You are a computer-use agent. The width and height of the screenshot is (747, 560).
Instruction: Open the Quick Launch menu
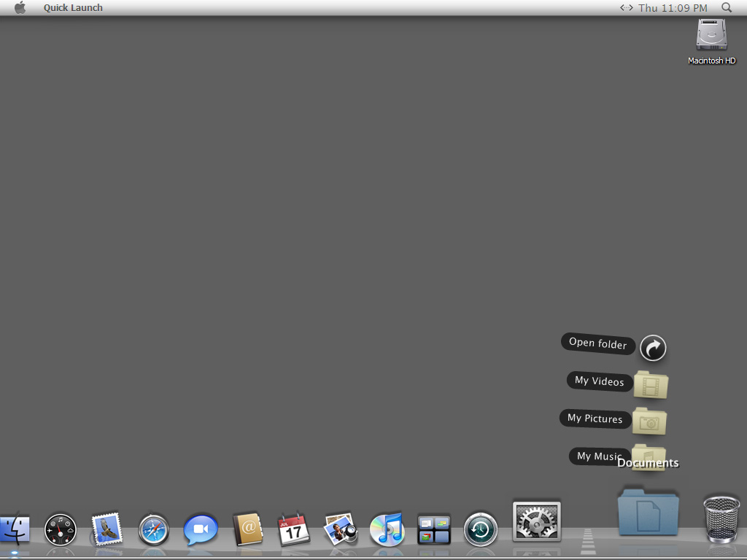tap(73, 7)
